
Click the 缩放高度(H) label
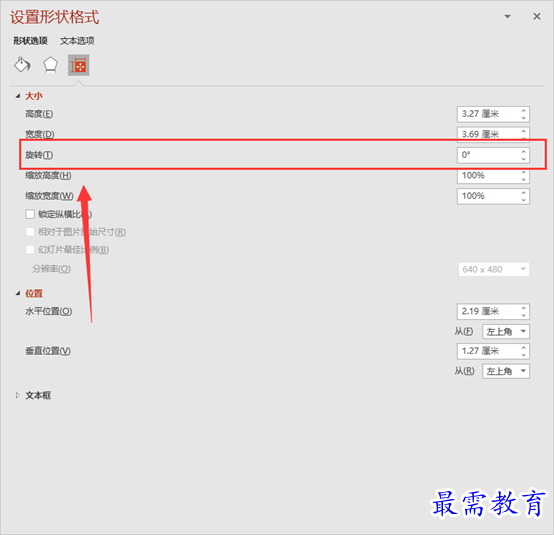48,176
